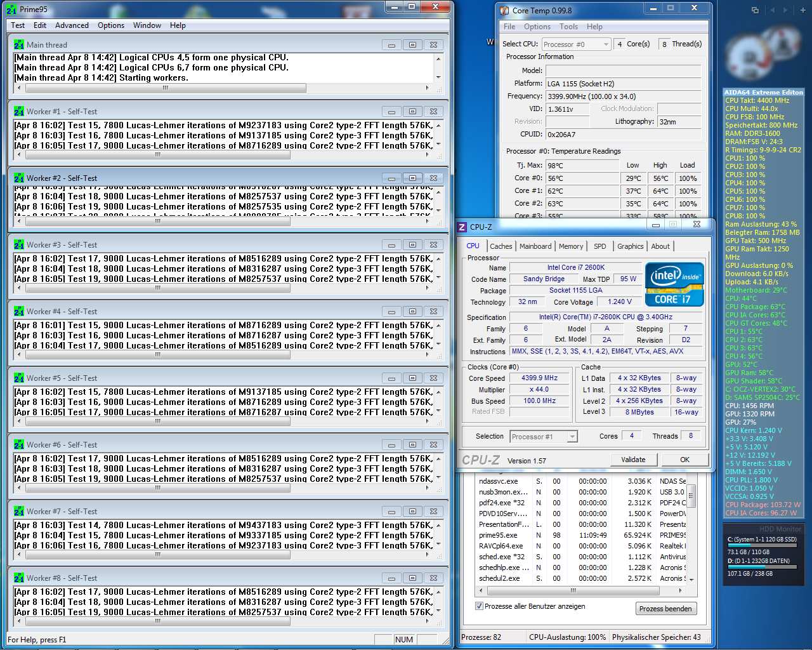Click the Core Speed 4399.9 MHz field
The width and height of the screenshot is (812, 650).
coord(539,378)
